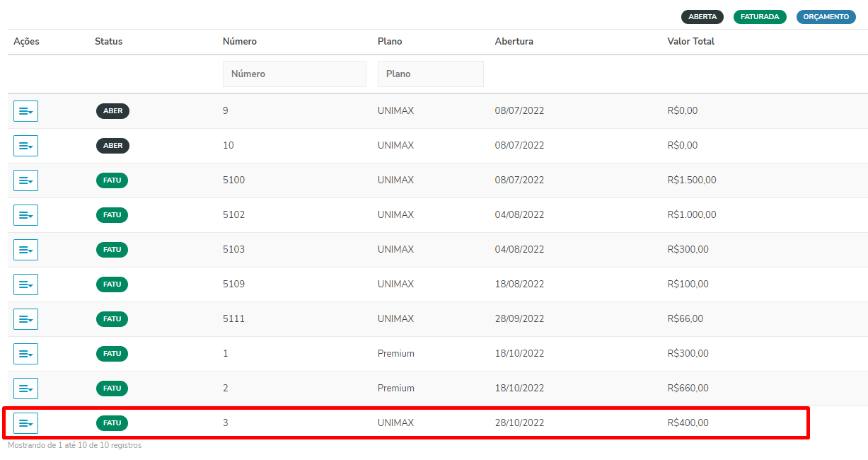
Task: Open actions menu for order number 10
Action: pos(25,146)
